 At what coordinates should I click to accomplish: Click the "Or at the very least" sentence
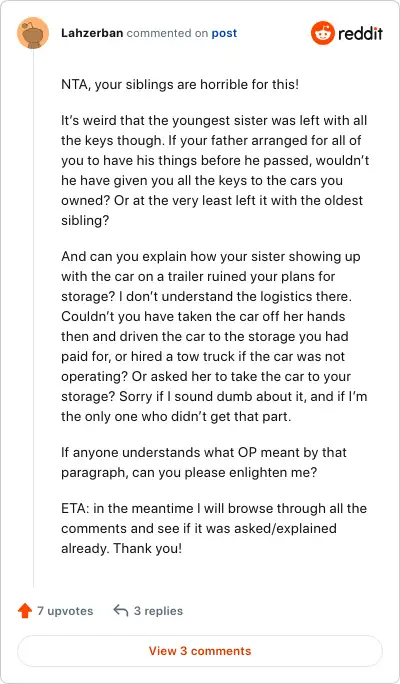(212, 210)
